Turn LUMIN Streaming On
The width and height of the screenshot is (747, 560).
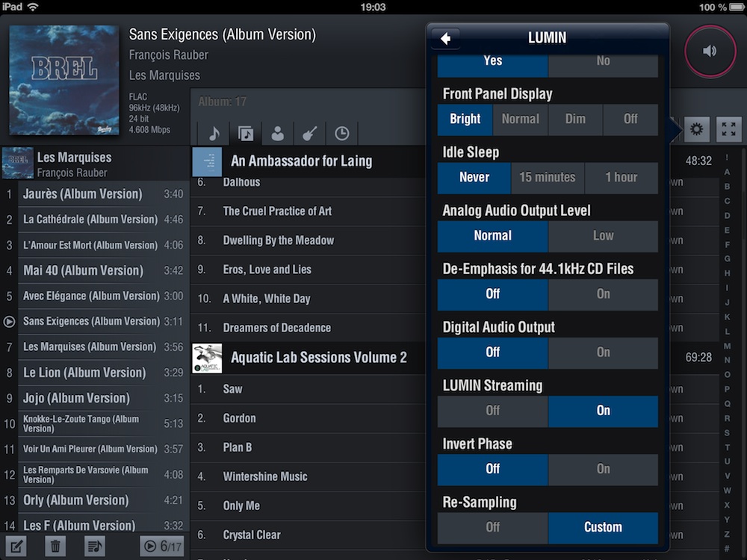pos(603,411)
